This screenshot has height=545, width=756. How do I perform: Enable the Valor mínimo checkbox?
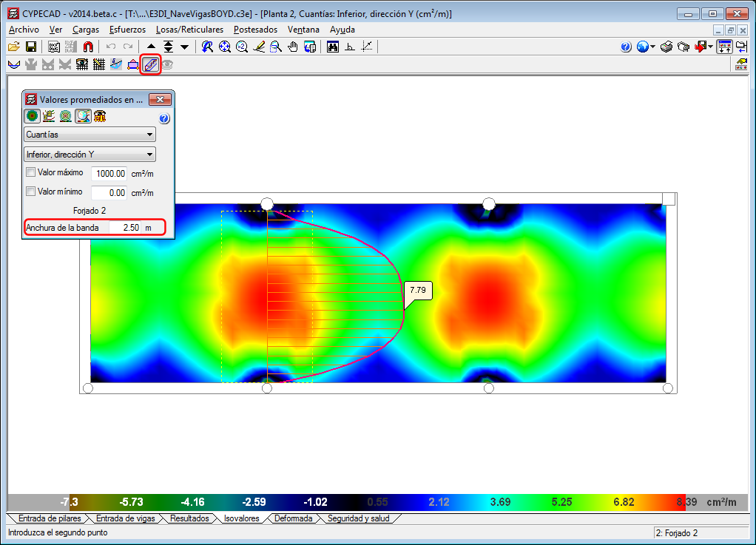point(31,192)
